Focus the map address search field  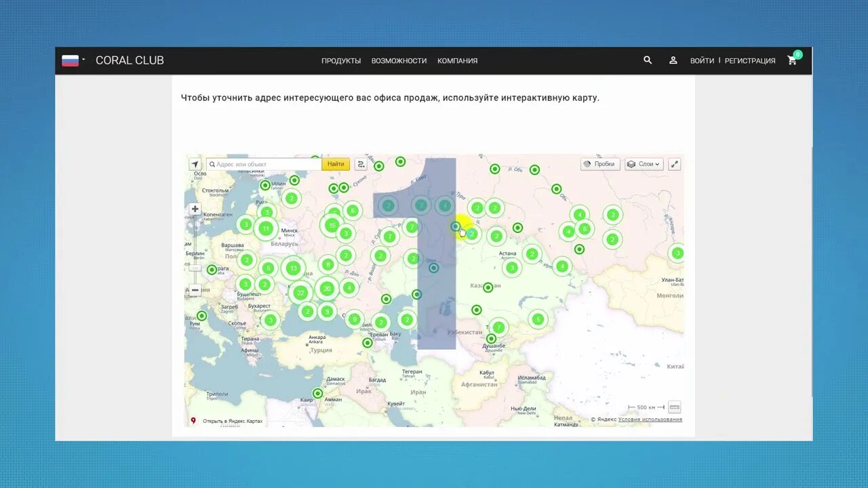(264, 164)
